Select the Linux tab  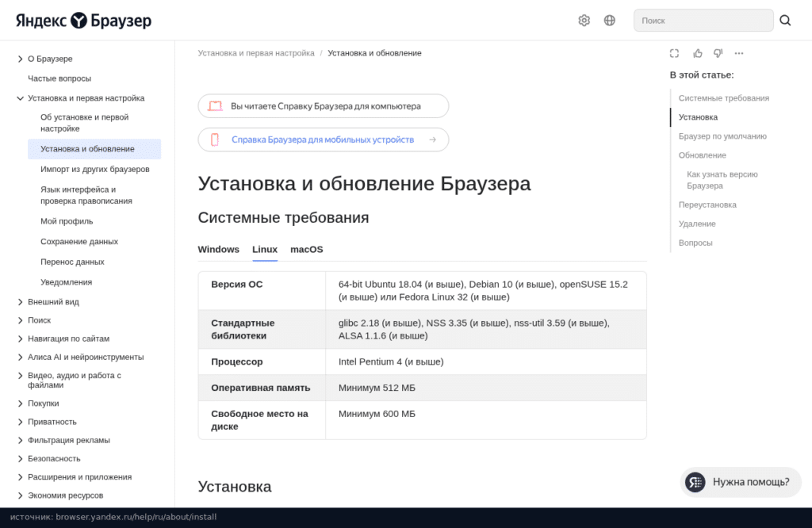pyautogui.click(x=265, y=250)
